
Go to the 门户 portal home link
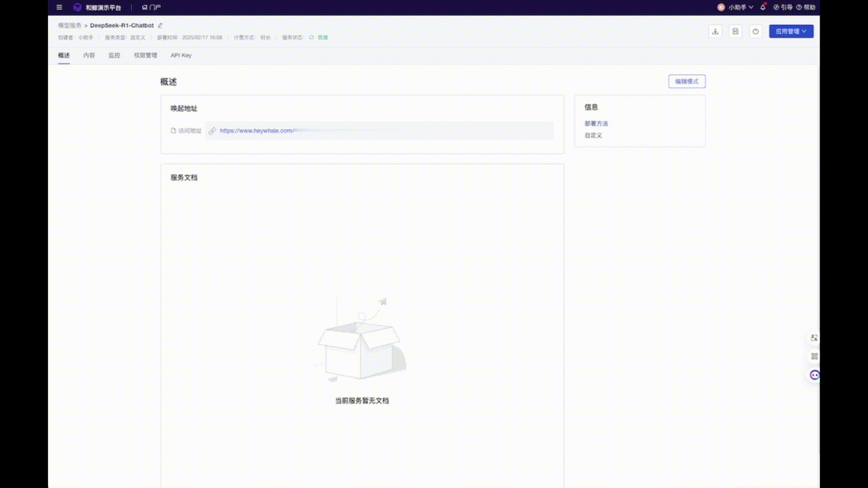click(x=151, y=7)
